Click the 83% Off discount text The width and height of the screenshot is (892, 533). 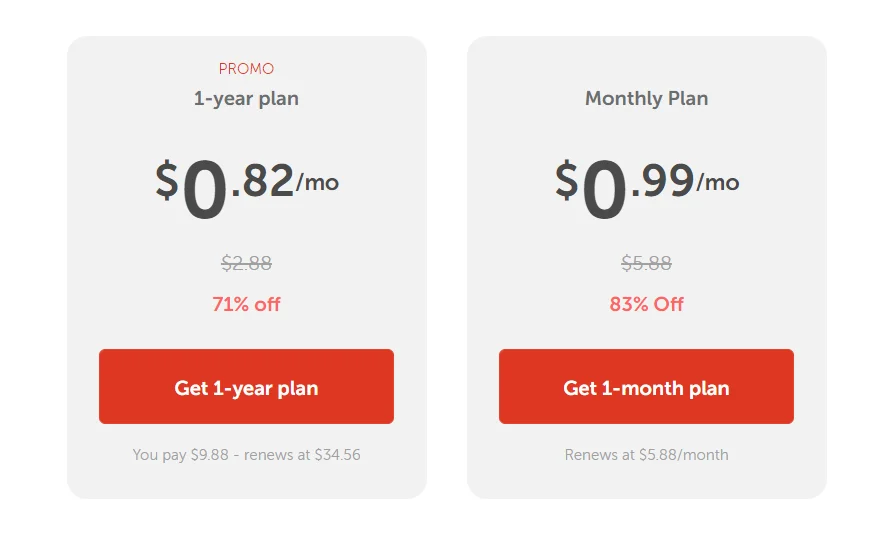click(x=646, y=304)
